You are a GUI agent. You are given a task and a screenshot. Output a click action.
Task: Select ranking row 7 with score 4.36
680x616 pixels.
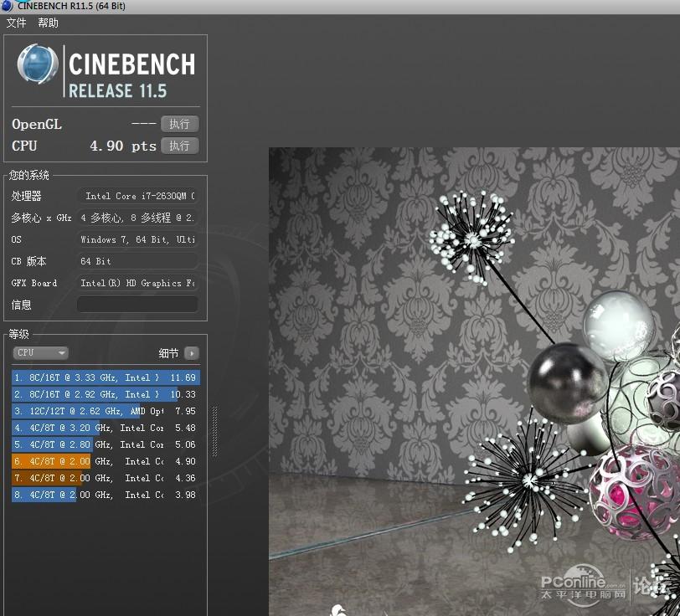[x=106, y=478]
